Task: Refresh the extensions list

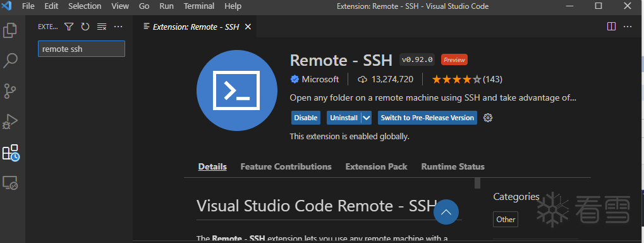Action: pos(85,27)
